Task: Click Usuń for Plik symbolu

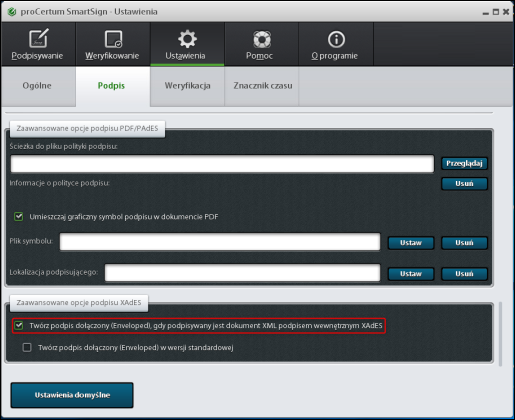Action: (464, 243)
